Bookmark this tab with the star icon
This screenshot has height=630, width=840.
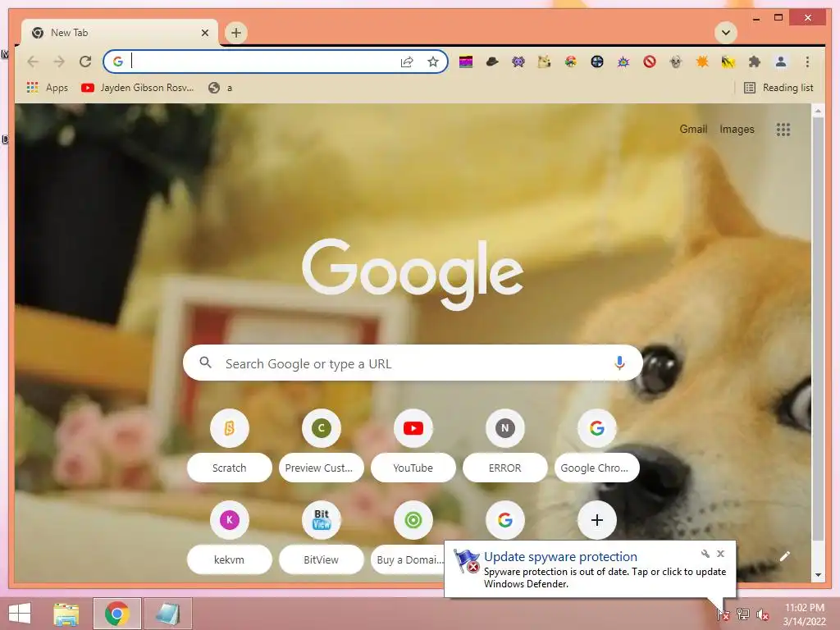pyautogui.click(x=433, y=62)
